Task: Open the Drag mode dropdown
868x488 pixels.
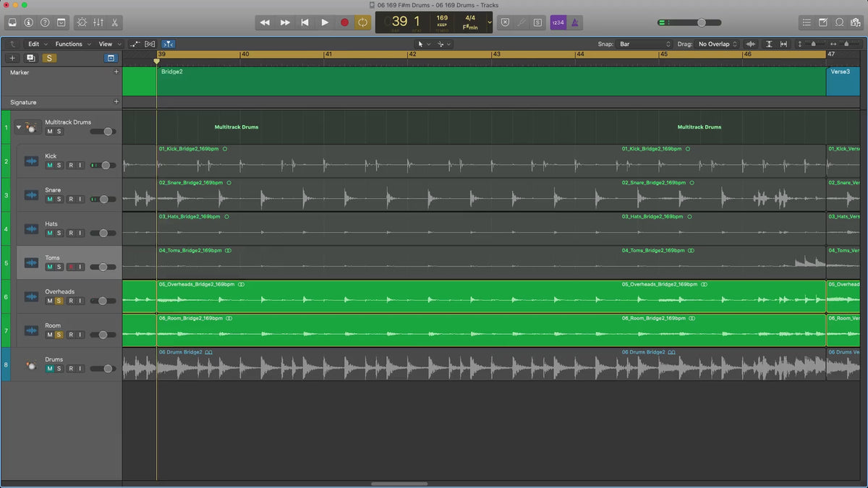Action: [x=718, y=44]
